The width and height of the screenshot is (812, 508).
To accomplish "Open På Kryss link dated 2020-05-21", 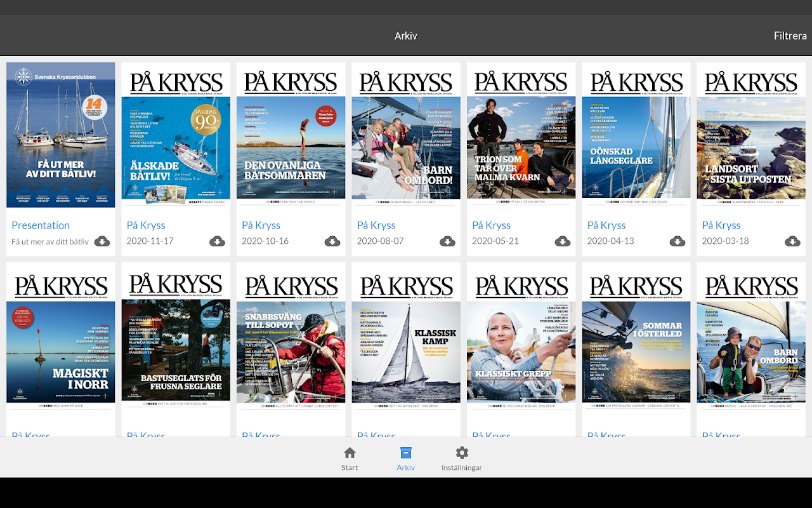I will 491,225.
